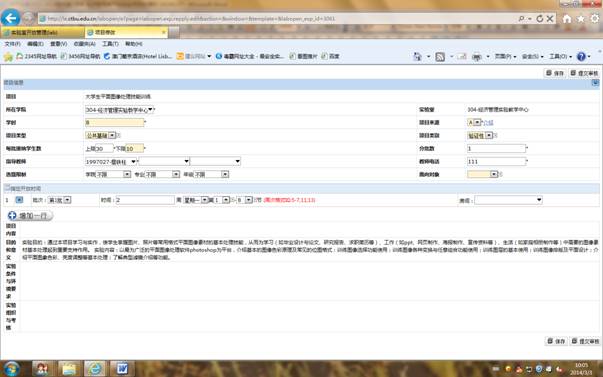Open the 文件(F) menu
The height and width of the screenshot is (377, 603).
click(x=13, y=44)
